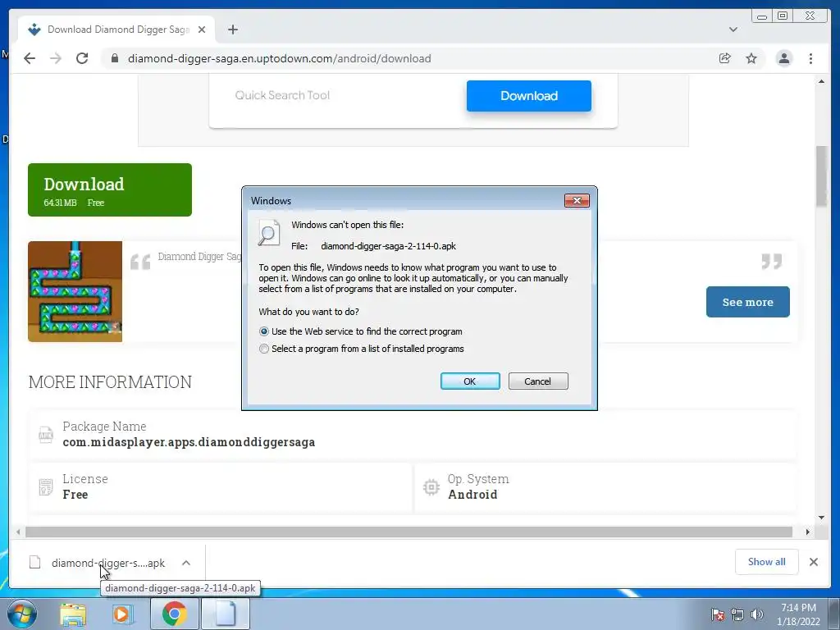The height and width of the screenshot is (630, 840).
Task: Click the vertical scrollbar down arrow
Action: (821, 518)
